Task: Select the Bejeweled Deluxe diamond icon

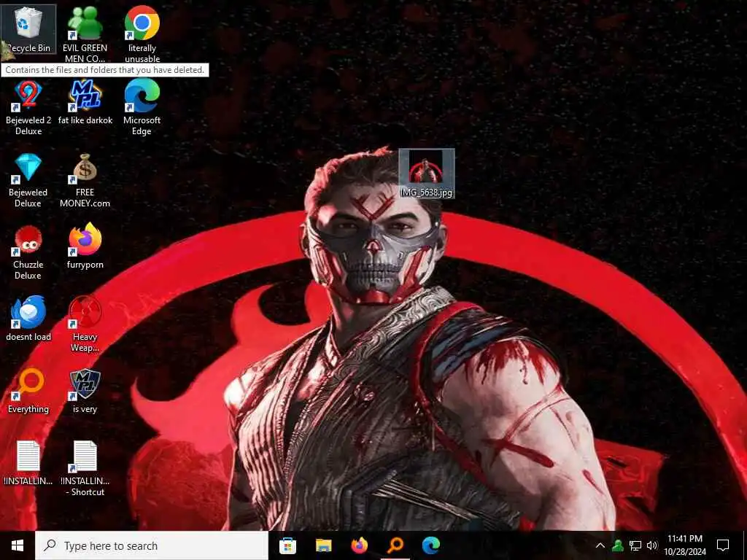Action: (28, 180)
